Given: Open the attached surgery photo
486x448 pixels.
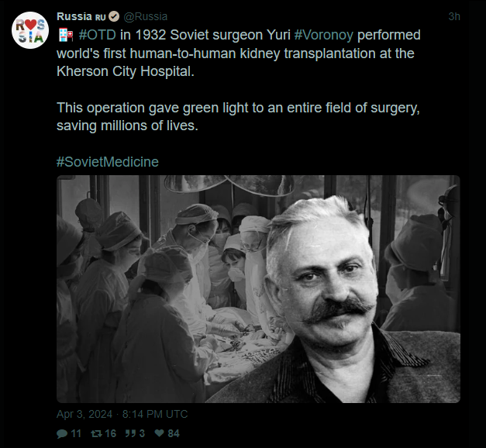Looking at the screenshot, I should 258,289.
